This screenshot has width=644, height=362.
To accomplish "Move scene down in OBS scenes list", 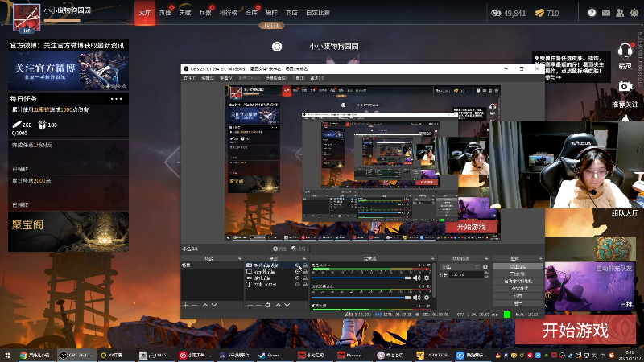I will [214, 305].
